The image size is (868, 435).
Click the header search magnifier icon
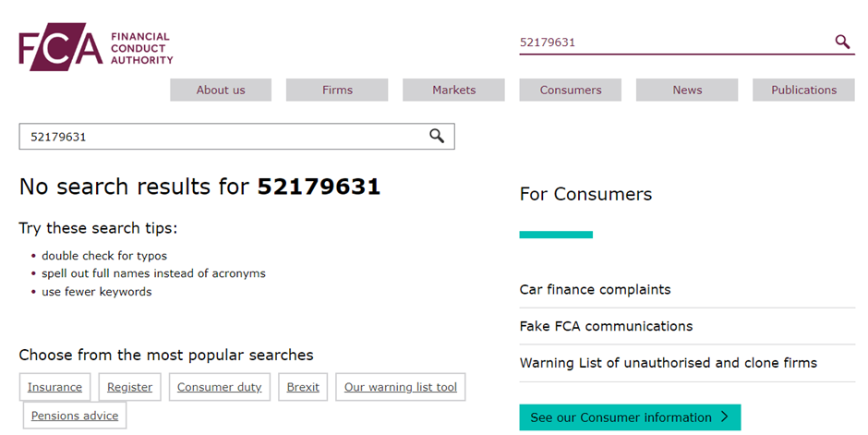coord(842,42)
